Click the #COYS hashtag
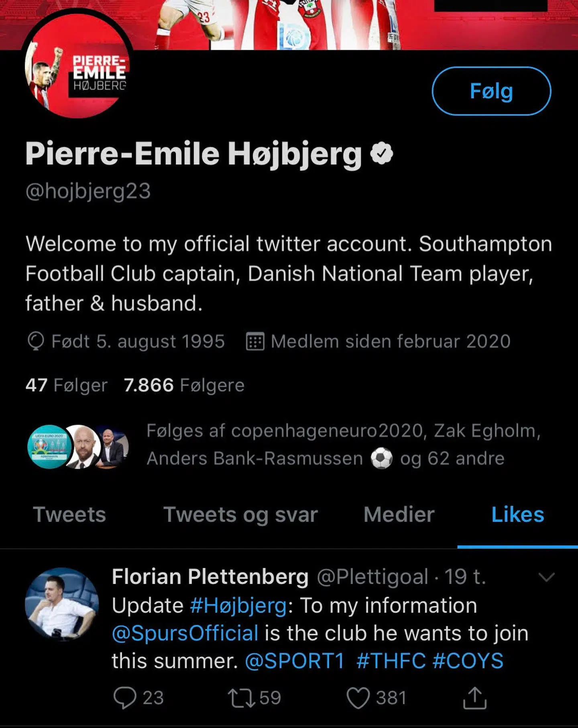Screen dimensions: 578x728 click(468, 661)
